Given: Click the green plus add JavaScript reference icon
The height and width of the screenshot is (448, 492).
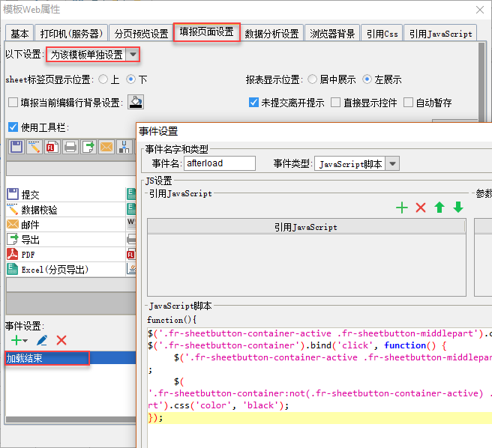Looking at the screenshot, I should [402, 208].
